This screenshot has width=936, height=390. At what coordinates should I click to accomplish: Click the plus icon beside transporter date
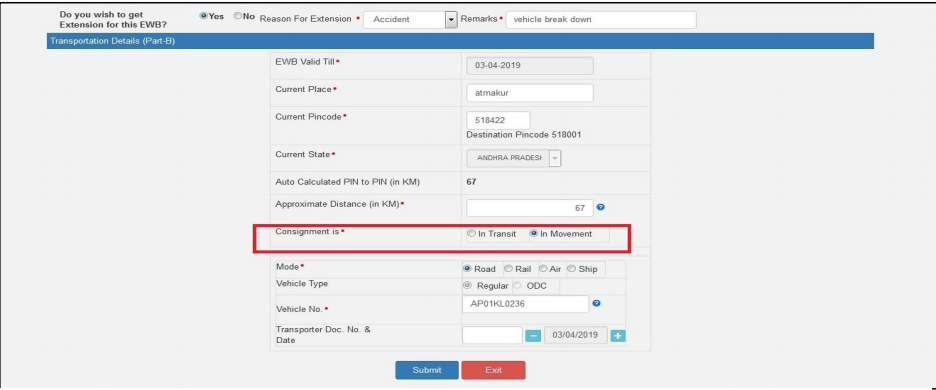[x=618, y=336]
